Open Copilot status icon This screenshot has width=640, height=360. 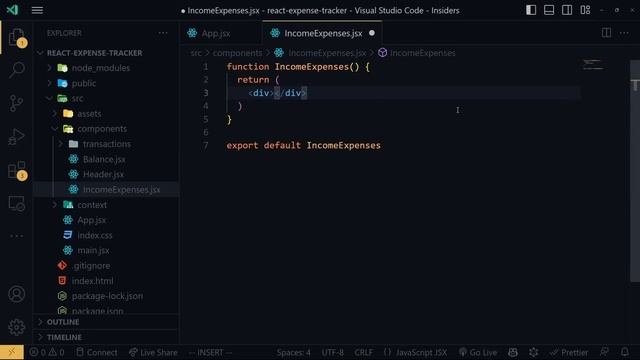click(513, 352)
